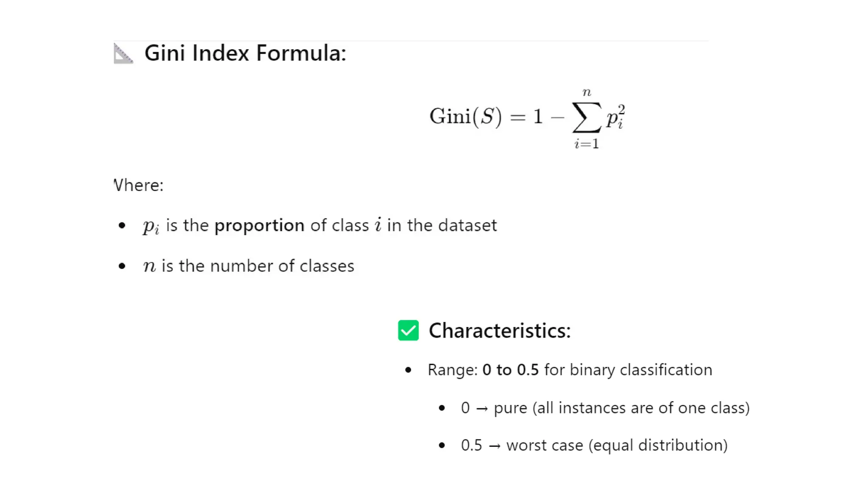Click the bold word 'proportion'

pos(259,225)
